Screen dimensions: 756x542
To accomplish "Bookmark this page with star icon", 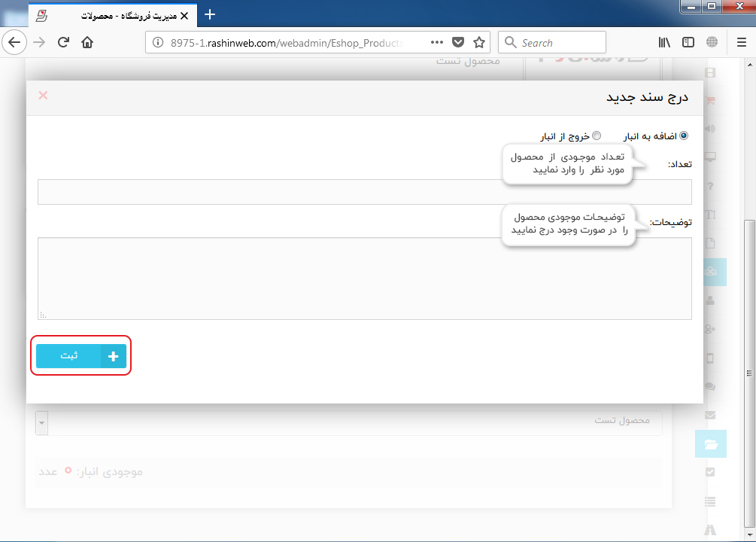I will tap(478, 42).
